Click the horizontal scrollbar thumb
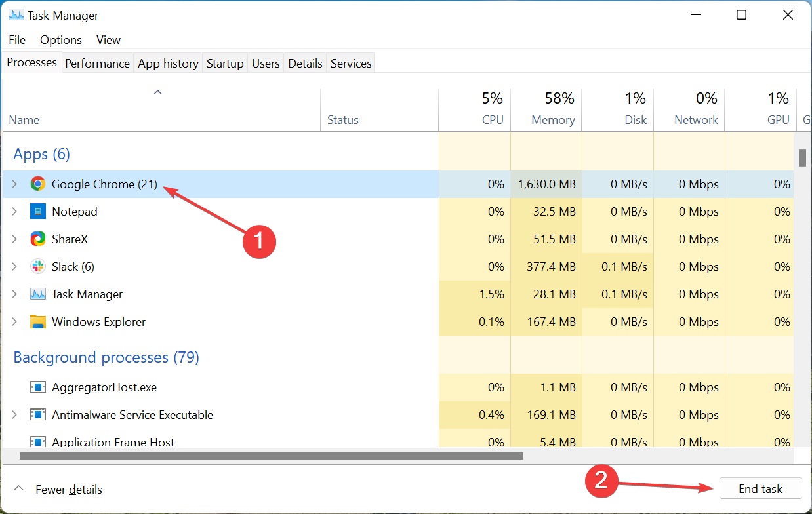Screen dimensions: 812x514 pos(272,456)
